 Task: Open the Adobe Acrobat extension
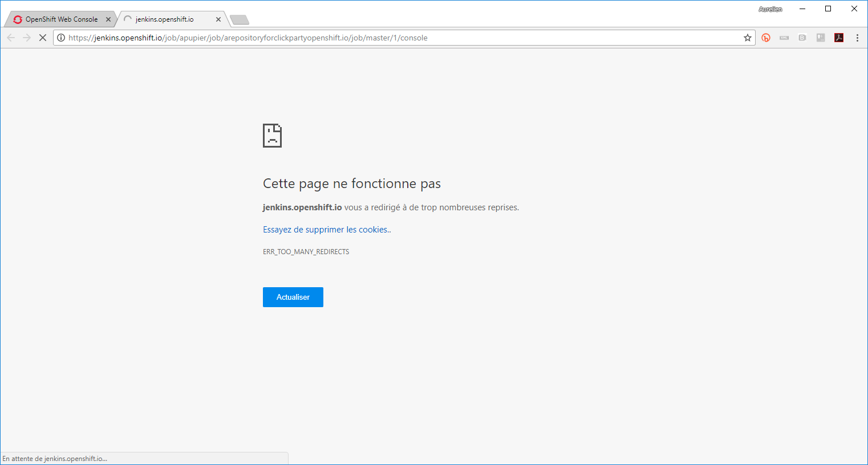pos(839,38)
